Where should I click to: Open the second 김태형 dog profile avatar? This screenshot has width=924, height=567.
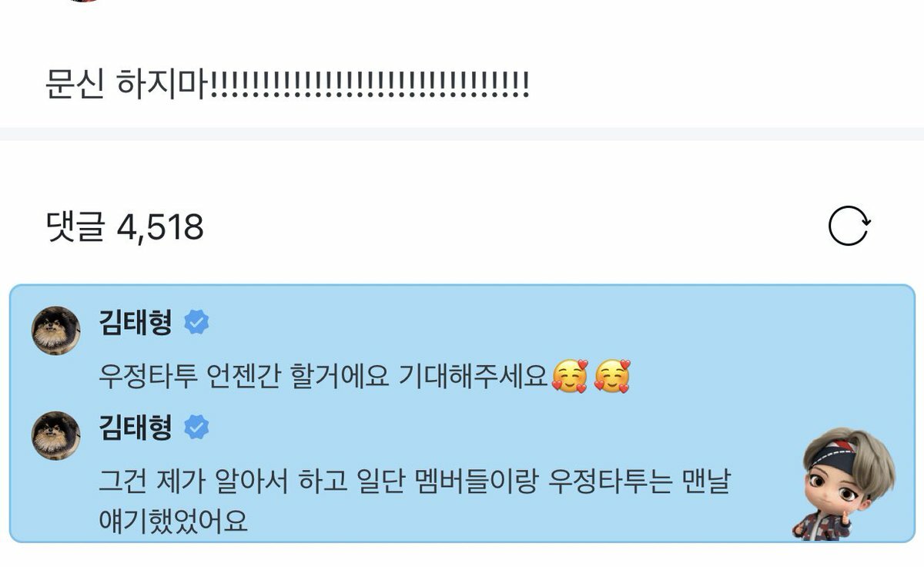click(55, 435)
